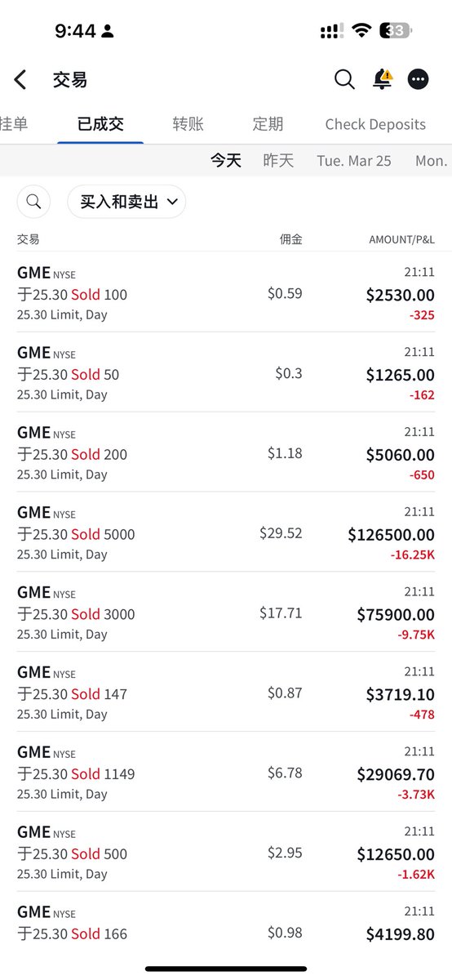Open the 定期 tab
This screenshot has height=980, width=452.
(268, 124)
